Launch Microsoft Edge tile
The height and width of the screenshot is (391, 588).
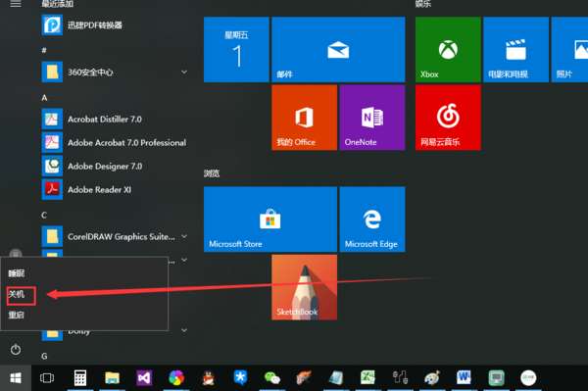tap(372, 220)
